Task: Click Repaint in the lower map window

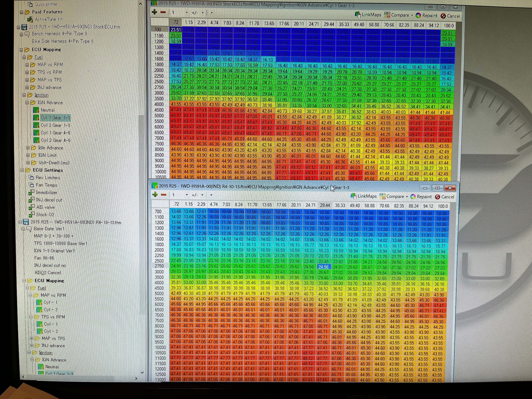Action: 421,196
